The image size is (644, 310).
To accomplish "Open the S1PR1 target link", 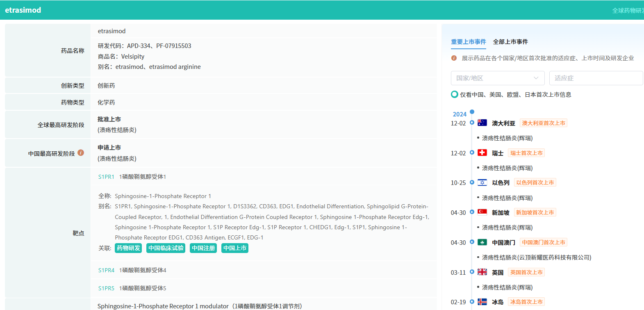I will coord(106,177).
